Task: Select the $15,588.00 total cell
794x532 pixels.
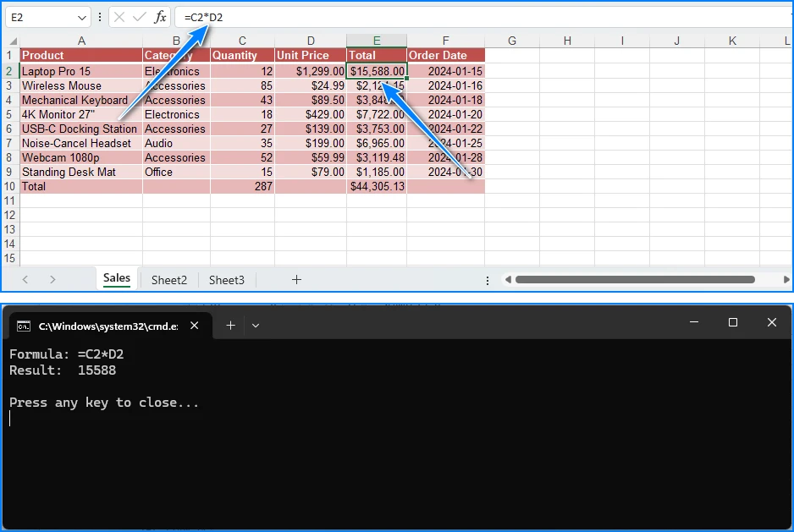Action: pos(377,71)
